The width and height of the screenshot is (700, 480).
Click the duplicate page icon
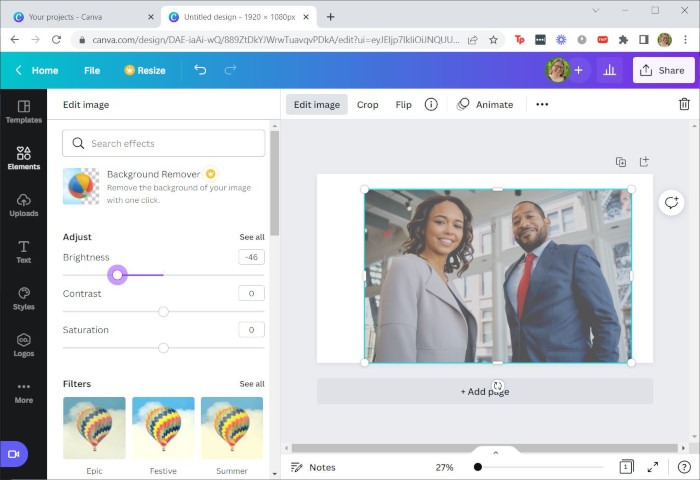tap(621, 162)
